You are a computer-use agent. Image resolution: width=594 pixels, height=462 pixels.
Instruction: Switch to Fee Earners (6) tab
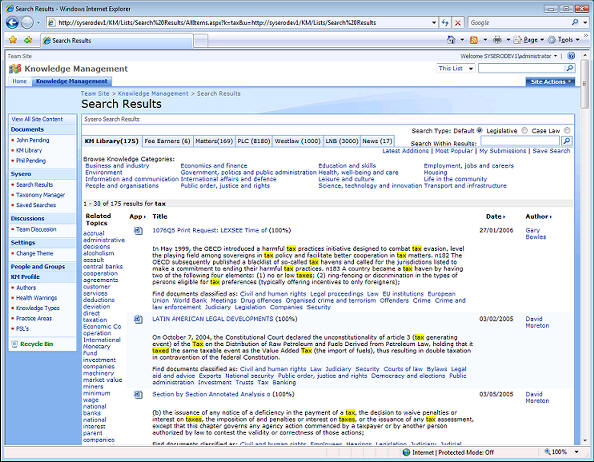coord(167,141)
